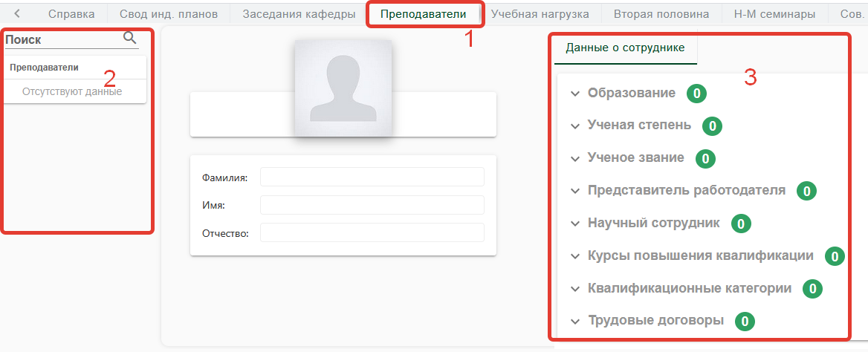Expand the Ученая степень section
The width and height of the screenshot is (868, 352).
(x=638, y=126)
